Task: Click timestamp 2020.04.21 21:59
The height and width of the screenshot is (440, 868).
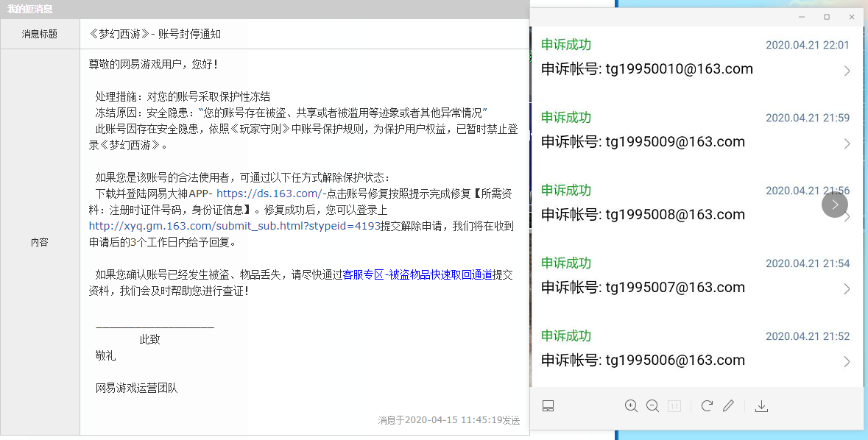Action: tap(808, 118)
